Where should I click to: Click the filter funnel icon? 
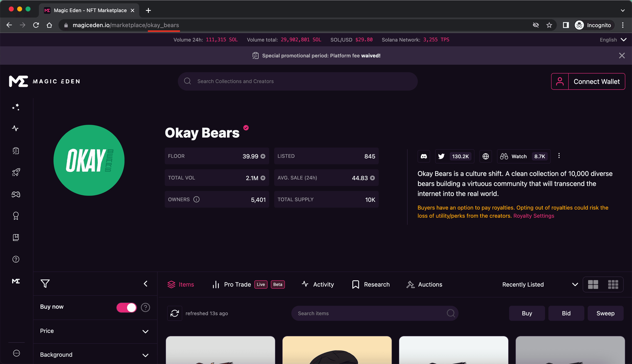45,283
